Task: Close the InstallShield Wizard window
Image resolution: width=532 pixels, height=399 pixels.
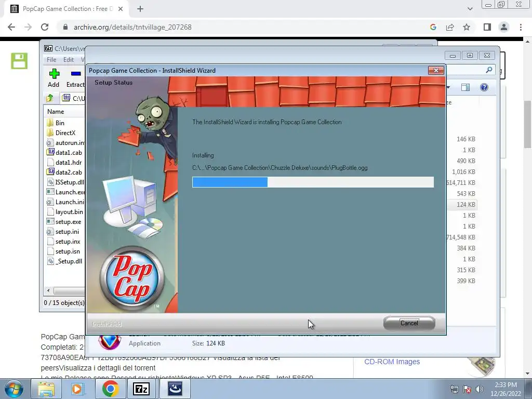Action: tap(436, 70)
